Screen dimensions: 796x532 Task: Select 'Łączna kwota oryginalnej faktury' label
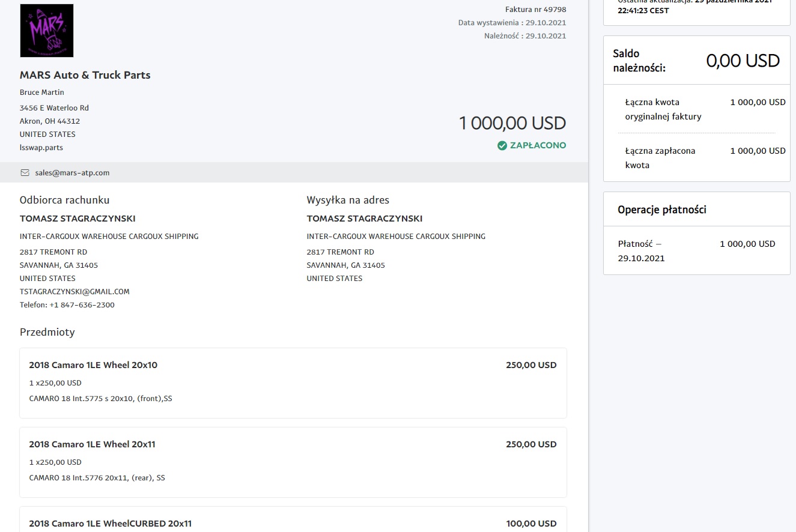coord(663,109)
